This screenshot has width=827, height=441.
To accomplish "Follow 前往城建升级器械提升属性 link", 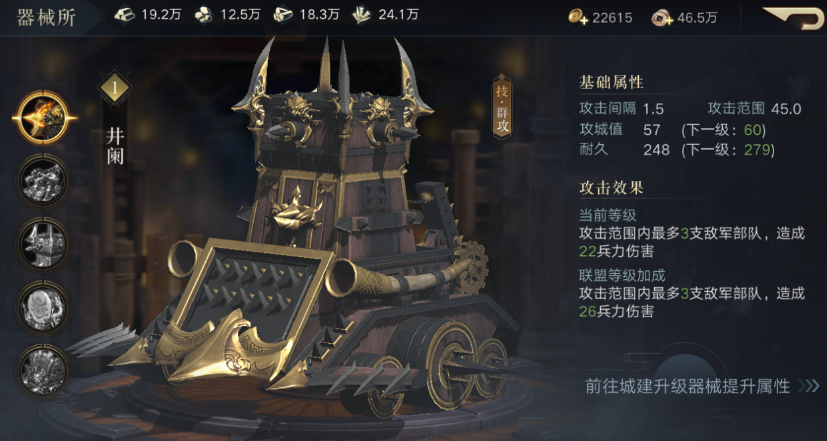I will click(688, 386).
